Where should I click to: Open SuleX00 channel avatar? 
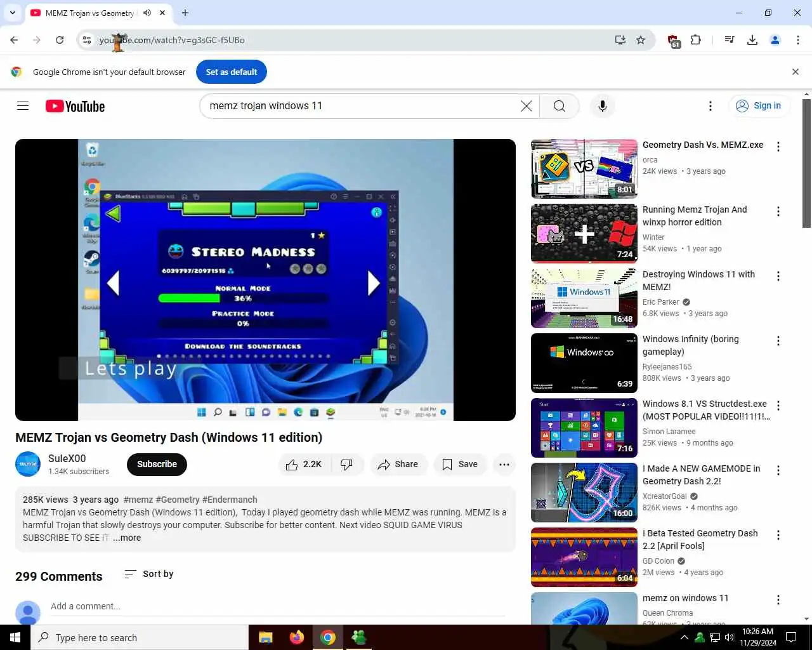[28, 464]
